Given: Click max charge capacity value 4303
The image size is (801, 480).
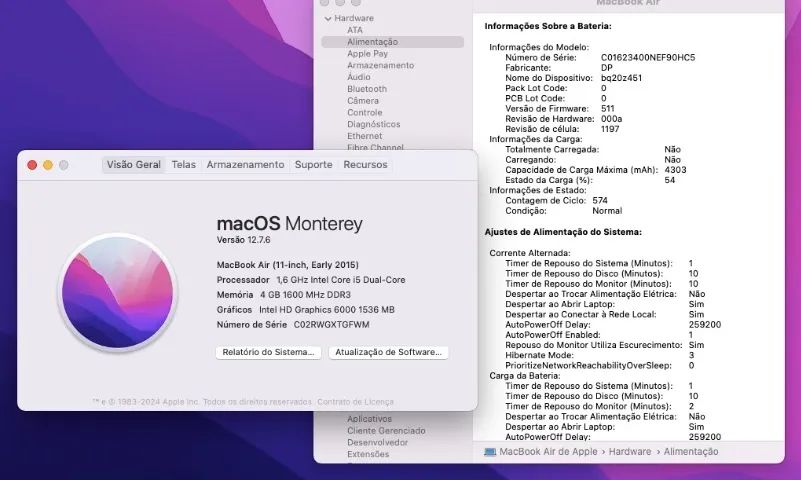Looking at the screenshot, I should pos(675,170).
